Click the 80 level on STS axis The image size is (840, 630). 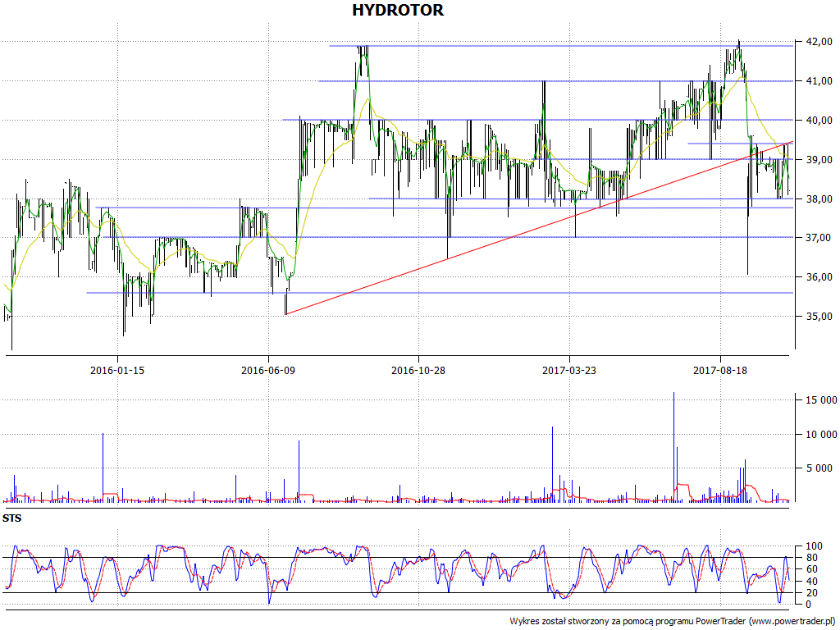tap(812, 558)
